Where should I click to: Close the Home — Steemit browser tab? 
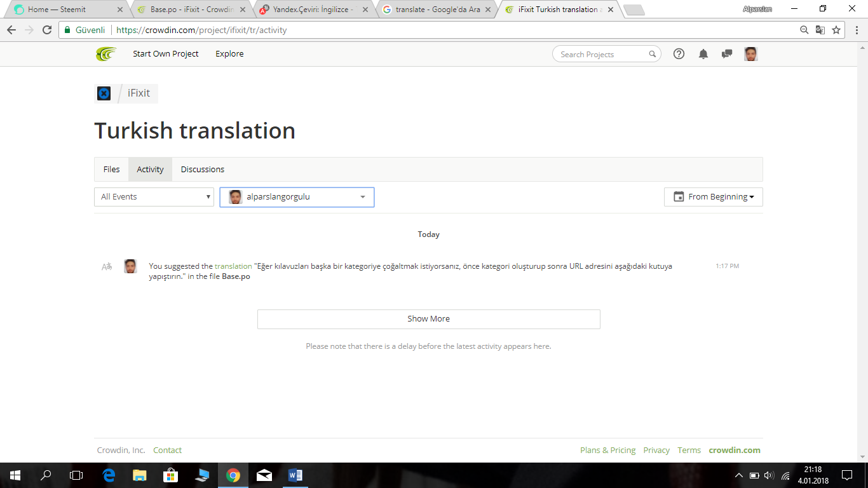pyautogui.click(x=120, y=10)
